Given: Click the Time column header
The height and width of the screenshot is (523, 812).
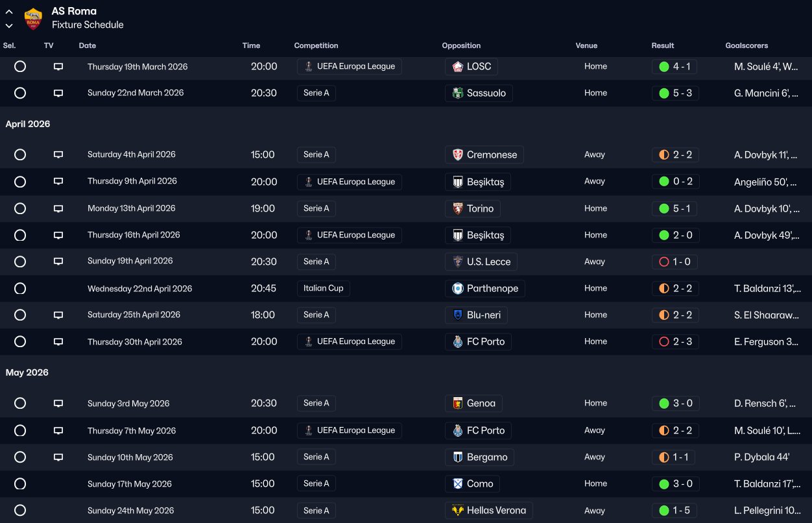Looking at the screenshot, I should [251, 45].
